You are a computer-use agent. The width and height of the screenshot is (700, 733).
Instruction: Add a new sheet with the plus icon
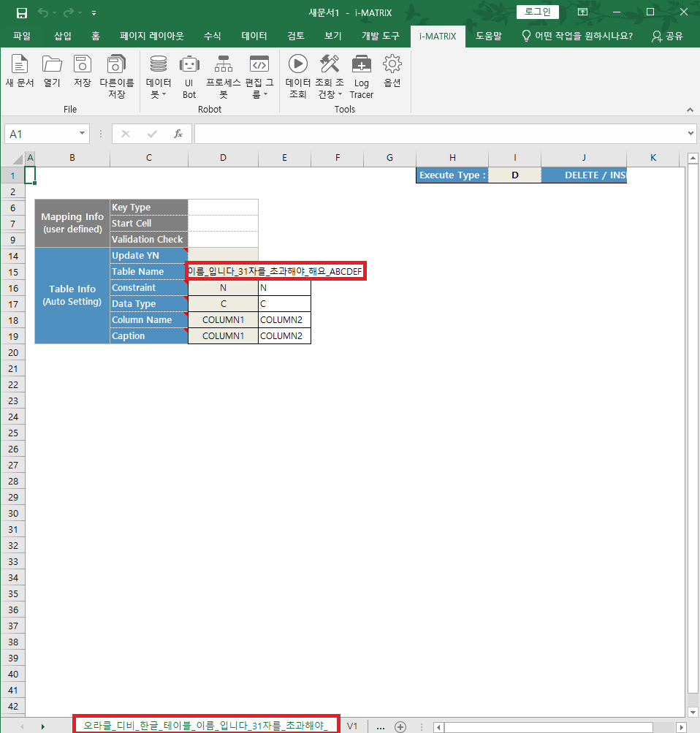pos(400,727)
